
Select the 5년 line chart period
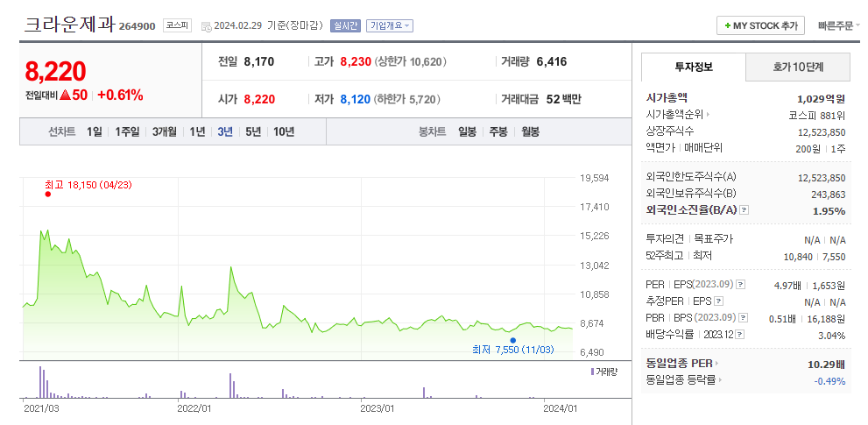[x=253, y=131]
